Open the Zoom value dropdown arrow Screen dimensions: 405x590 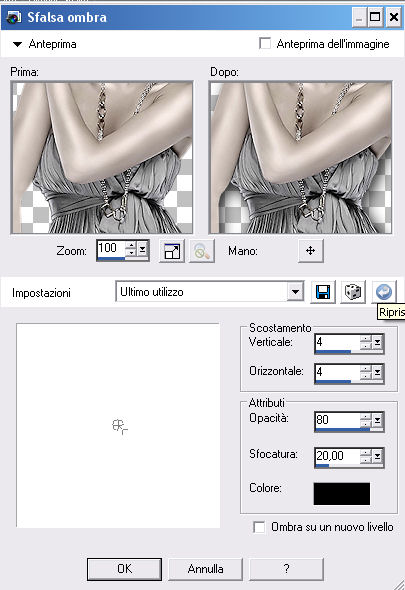142,249
